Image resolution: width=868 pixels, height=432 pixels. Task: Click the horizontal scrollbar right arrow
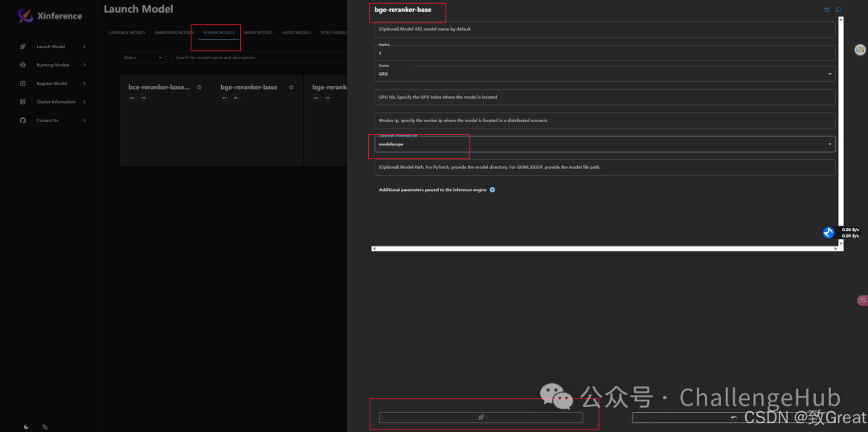coord(836,249)
